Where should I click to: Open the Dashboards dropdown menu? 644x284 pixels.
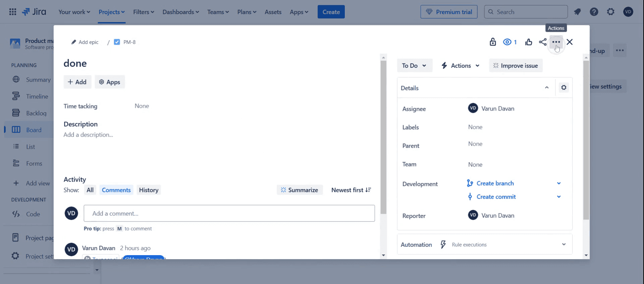coord(180,12)
